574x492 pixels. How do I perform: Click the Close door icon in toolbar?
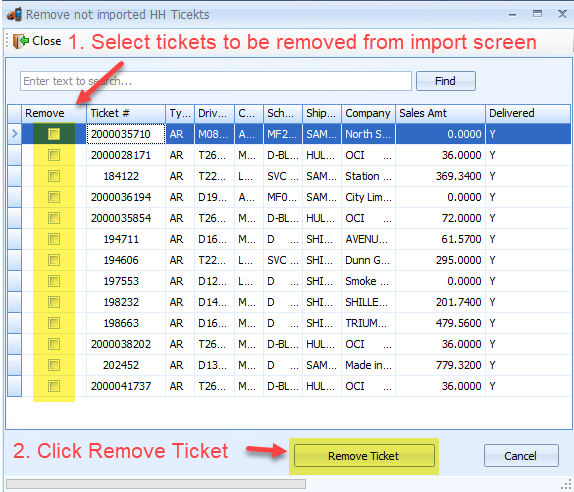21,41
